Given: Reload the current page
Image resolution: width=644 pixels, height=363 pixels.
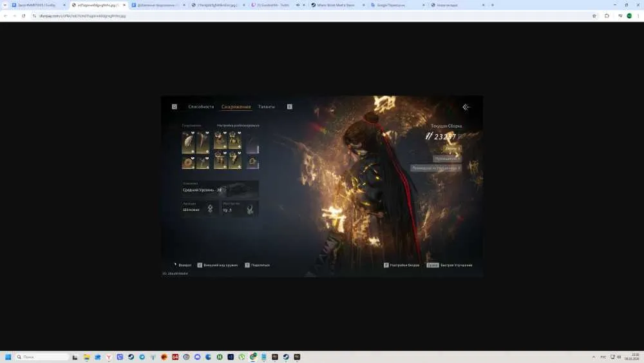Looking at the screenshot, I should (x=24, y=16).
